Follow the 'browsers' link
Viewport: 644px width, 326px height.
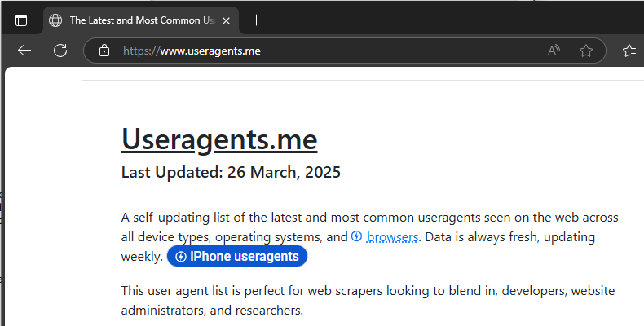(393, 237)
